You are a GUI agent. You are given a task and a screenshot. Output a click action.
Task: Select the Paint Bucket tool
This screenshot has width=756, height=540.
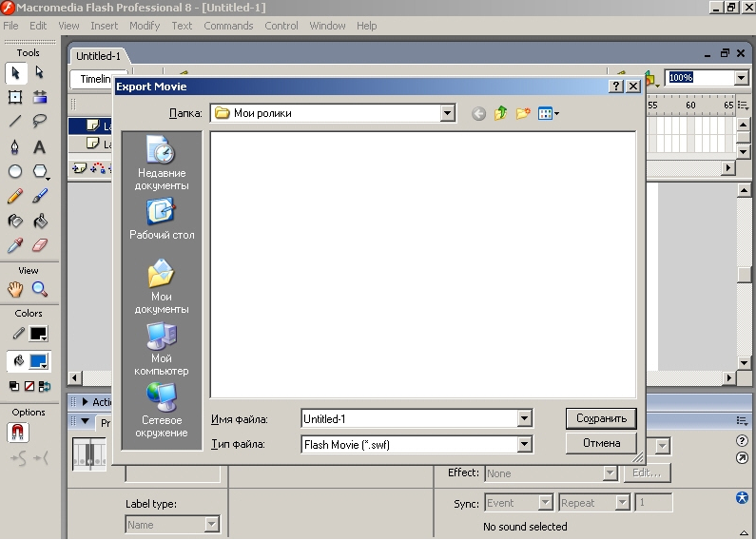point(40,222)
